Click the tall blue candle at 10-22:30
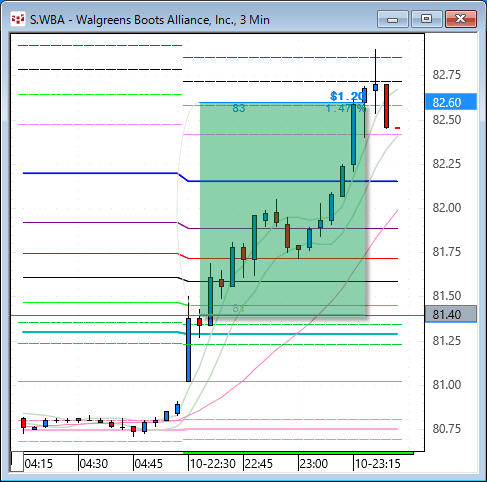Viewport: 487px width, 482px height. point(188,350)
